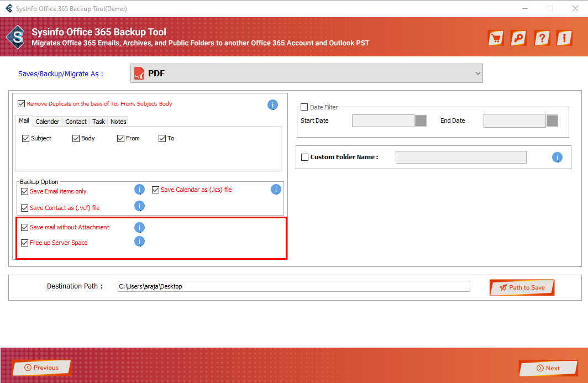Uncheck the Body checkbox
The height and width of the screenshot is (383, 588).
(76, 138)
